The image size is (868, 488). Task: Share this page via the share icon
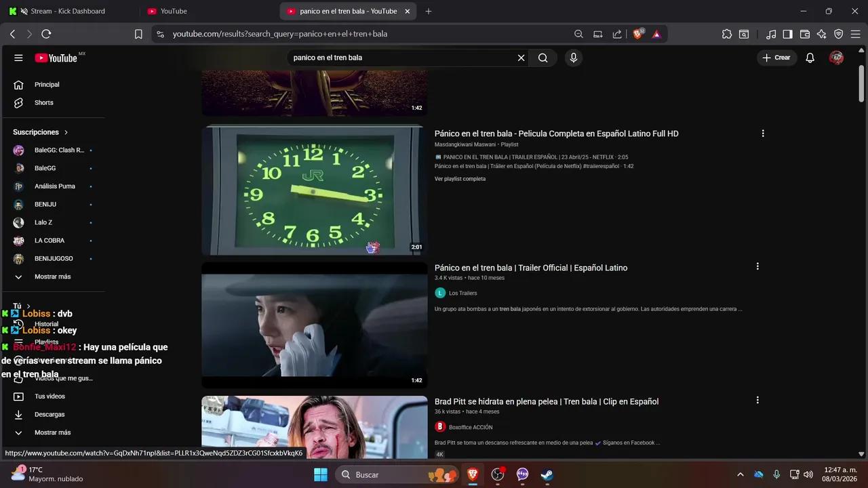[617, 34]
